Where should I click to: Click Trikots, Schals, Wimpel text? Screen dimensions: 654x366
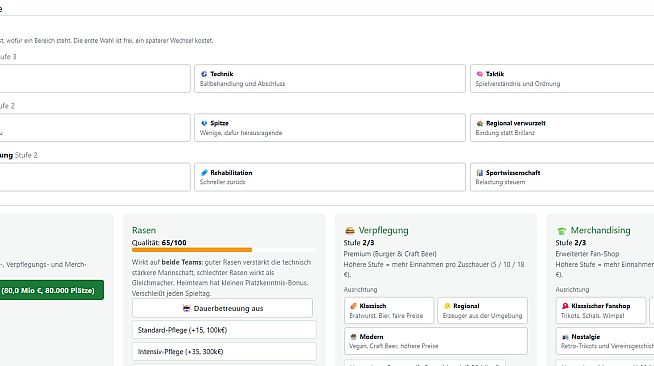point(593,316)
